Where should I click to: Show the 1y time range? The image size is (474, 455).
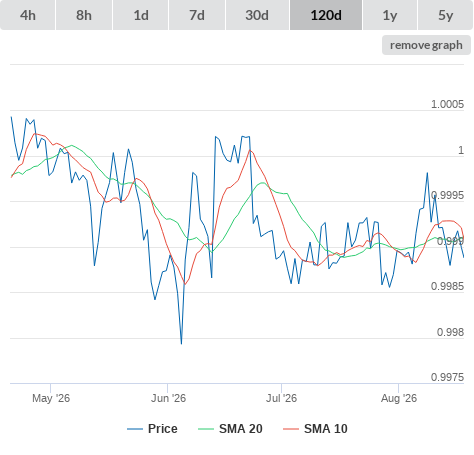390,15
